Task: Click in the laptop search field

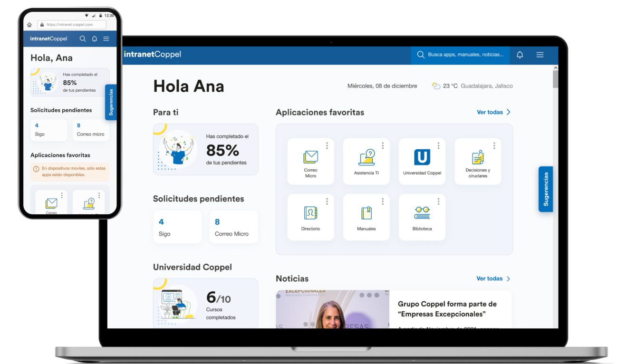Action: coord(460,55)
